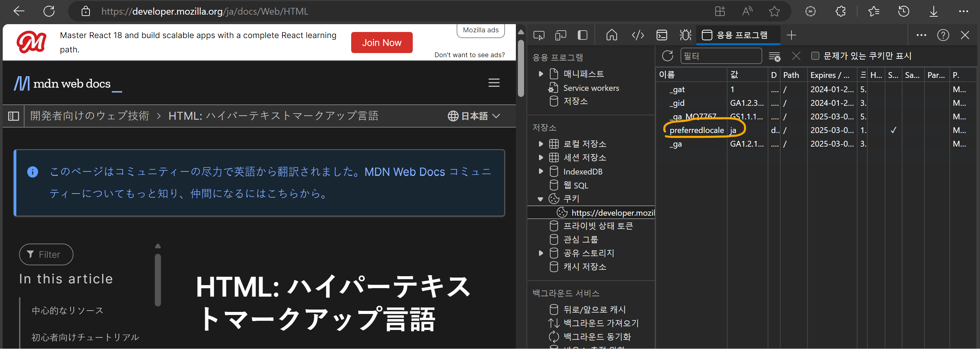
Task: Activate the DevTools inspect element tool
Action: (x=539, y=35)
